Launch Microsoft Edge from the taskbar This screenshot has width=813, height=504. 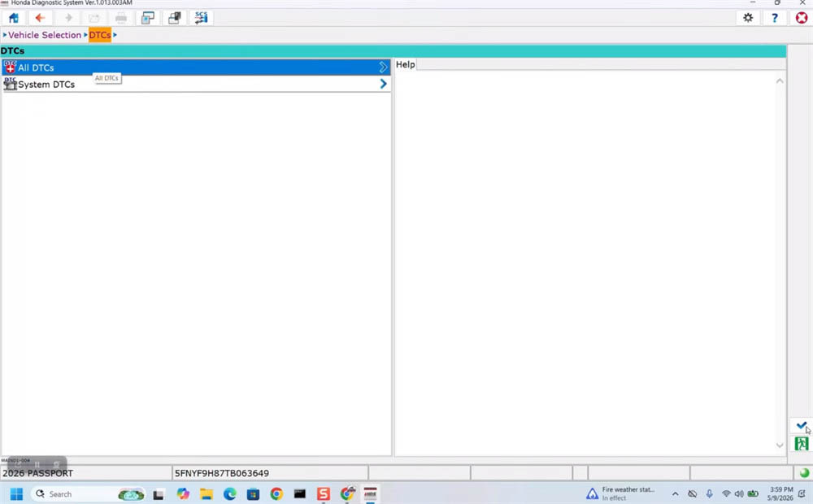pos(230,494)
